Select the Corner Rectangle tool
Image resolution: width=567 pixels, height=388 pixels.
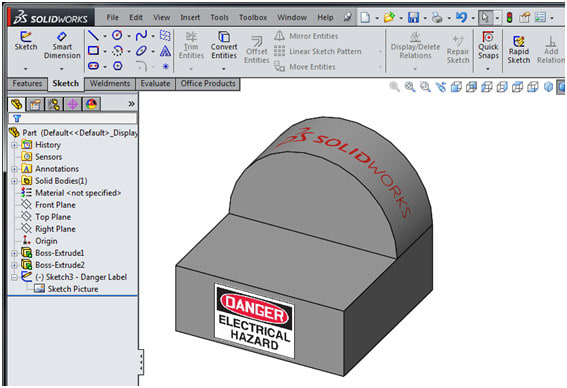click(94, 51)
